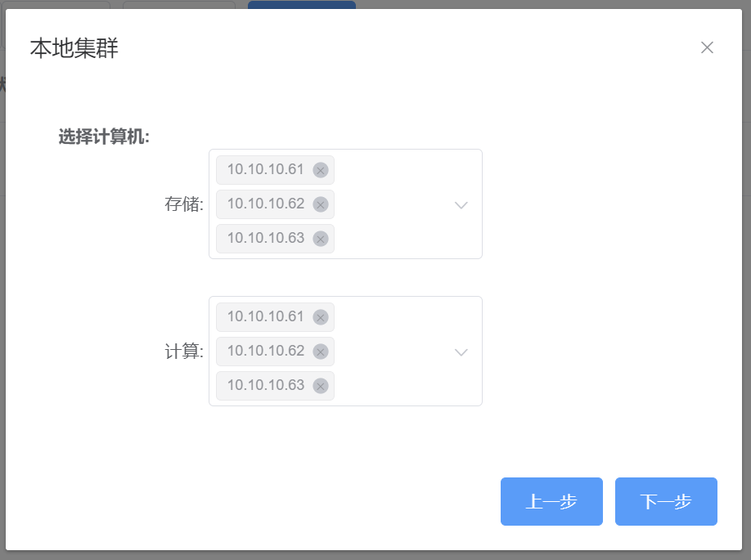Click the 本地集群 dialog title
This screenshot has height=560, width=751.
74,48
